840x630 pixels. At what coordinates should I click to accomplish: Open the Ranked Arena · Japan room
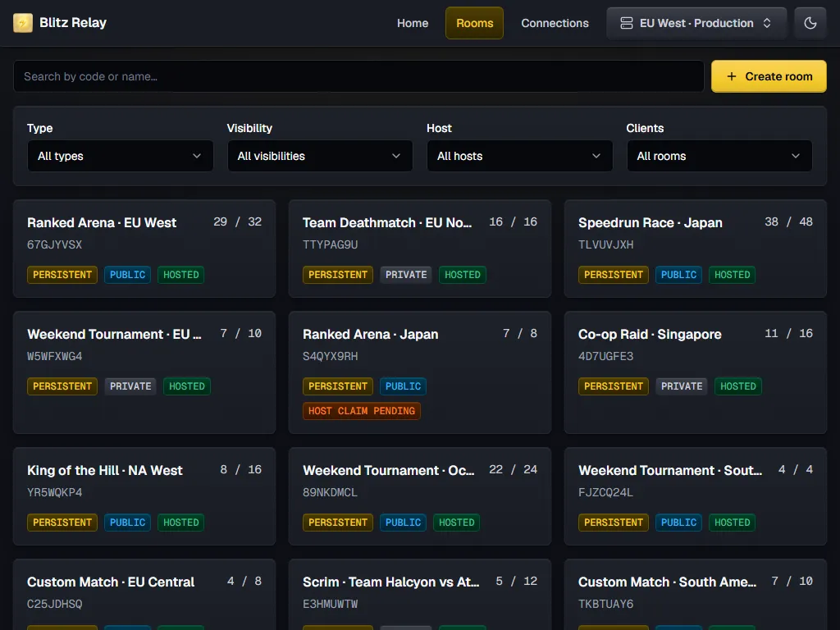pos(419,372)
